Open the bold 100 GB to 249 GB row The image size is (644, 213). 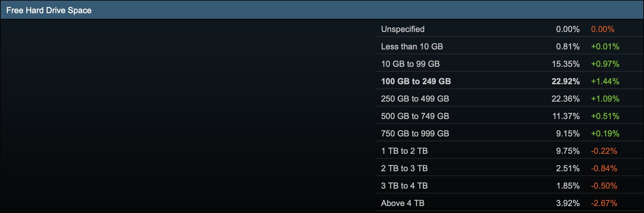click(x=509, y=80)
